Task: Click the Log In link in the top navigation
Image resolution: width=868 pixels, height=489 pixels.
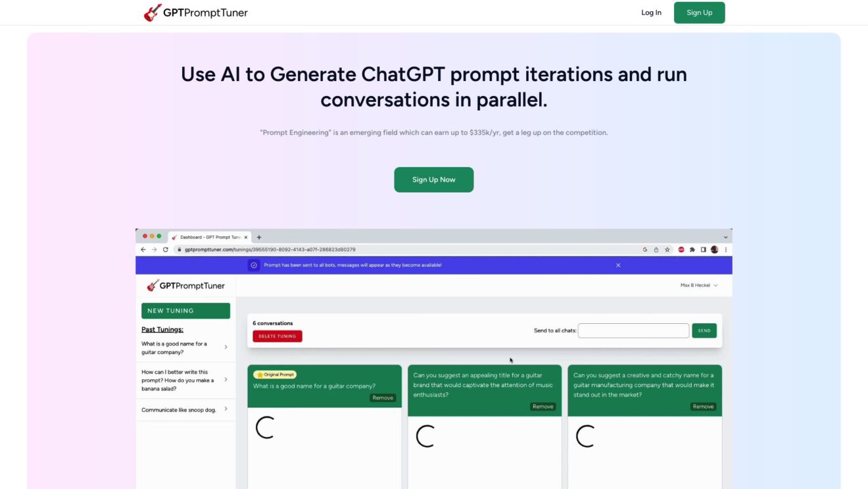Action: pyautogui.click(x=650, y=12)
